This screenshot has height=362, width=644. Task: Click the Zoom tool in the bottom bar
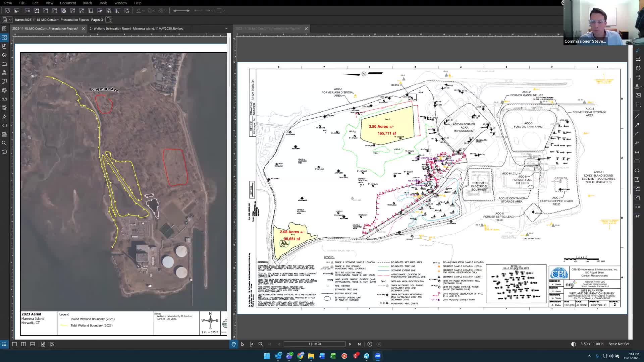pyautogui.click(x=261, y=344)
